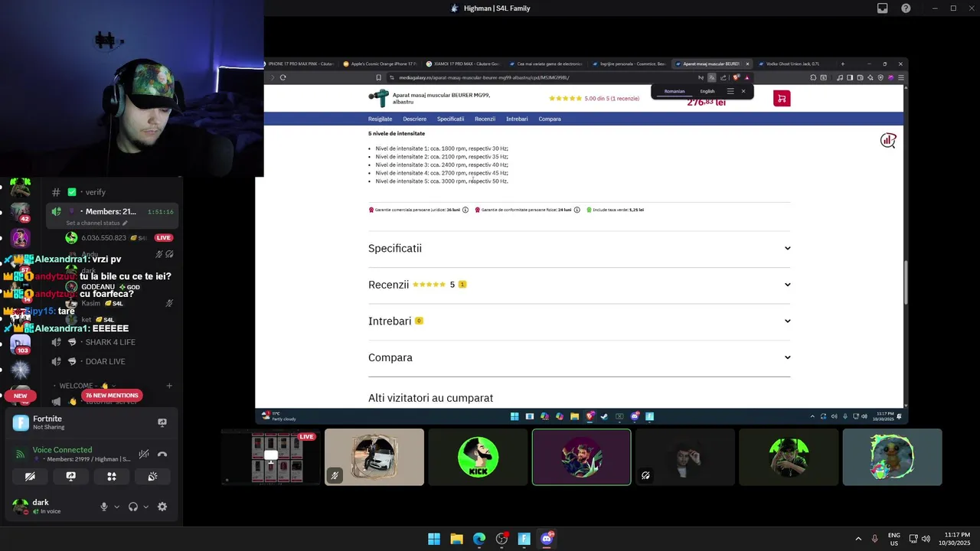Open soundboard button
The height and width of the screenshot is (551, 980).
point(152,476)
